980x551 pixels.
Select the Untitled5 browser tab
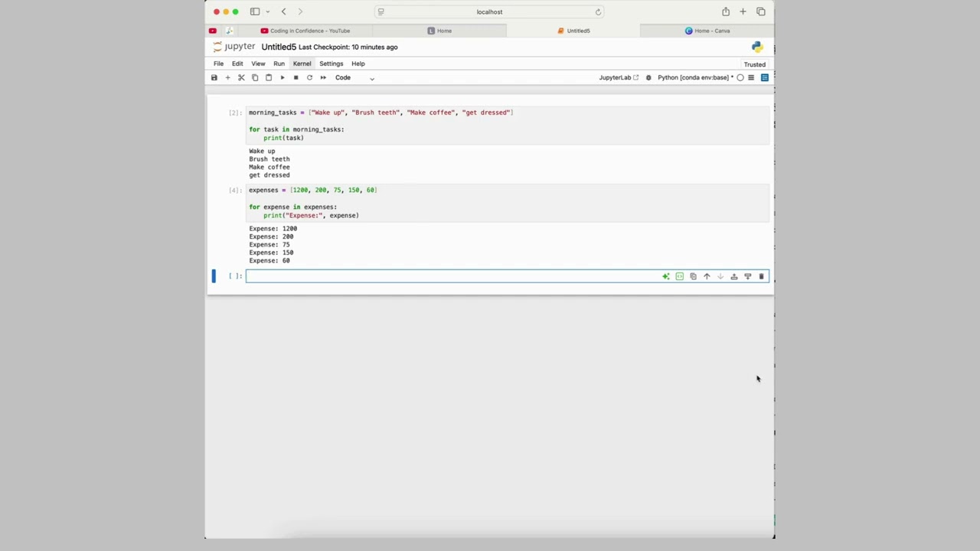point(573,31)
